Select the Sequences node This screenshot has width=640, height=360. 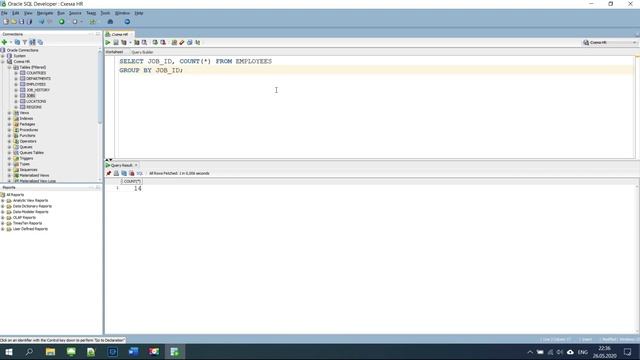28,170
